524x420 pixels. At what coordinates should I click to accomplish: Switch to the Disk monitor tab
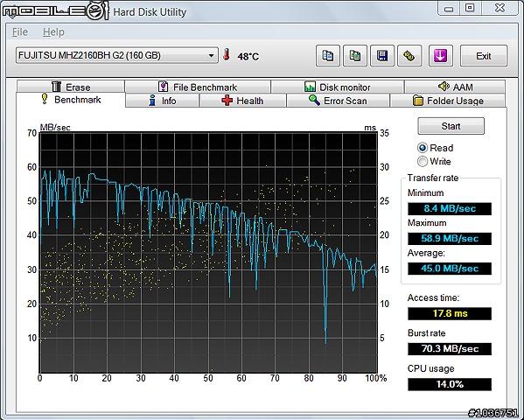click(337, 87)
